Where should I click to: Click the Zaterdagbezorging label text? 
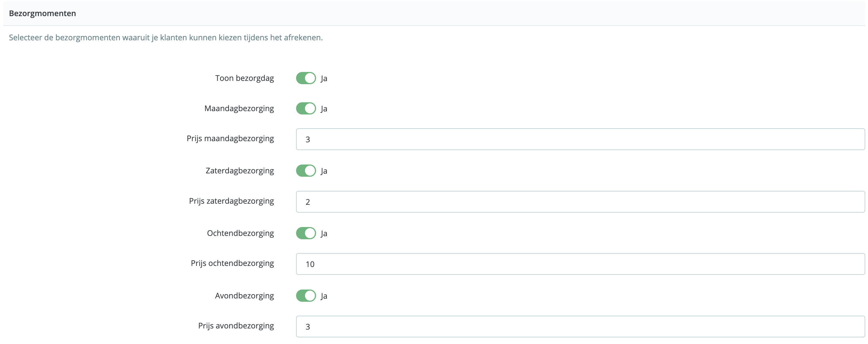click(239, 171)
